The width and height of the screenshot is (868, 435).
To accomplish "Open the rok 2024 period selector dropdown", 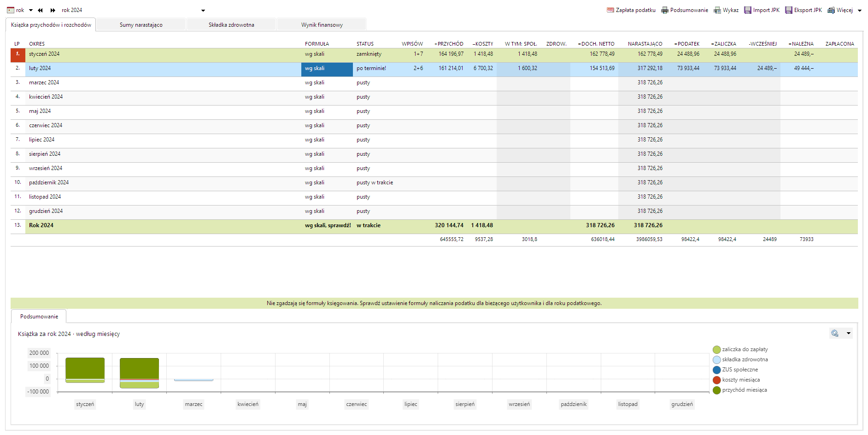I will pyautogui.click(x=203, y=10).
